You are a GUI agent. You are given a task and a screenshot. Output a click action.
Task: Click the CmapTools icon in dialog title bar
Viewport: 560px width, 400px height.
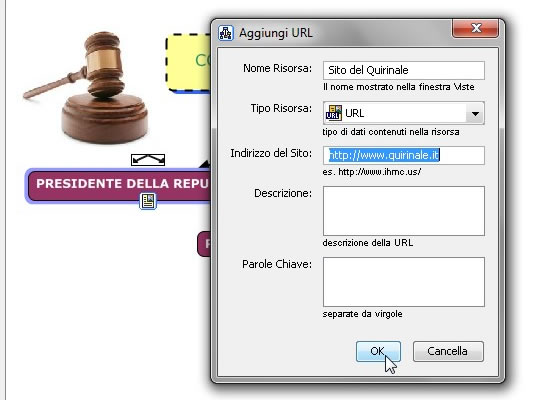(x=226, y=33)
